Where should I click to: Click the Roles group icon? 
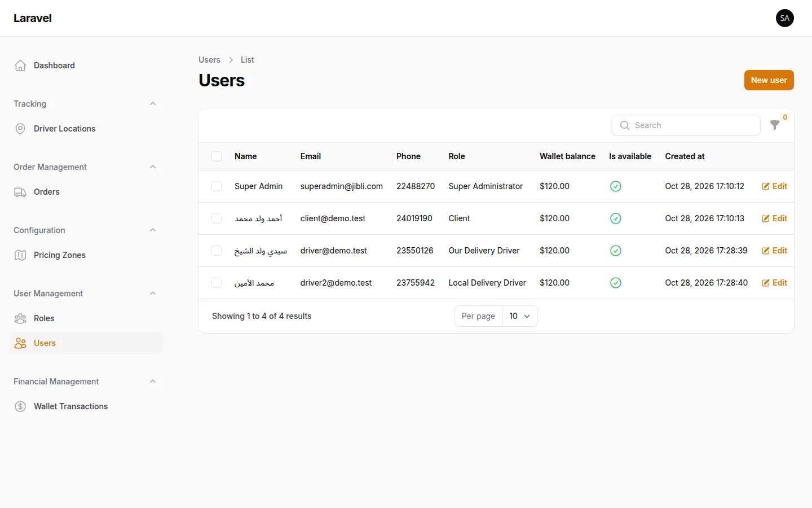(20, 318)
